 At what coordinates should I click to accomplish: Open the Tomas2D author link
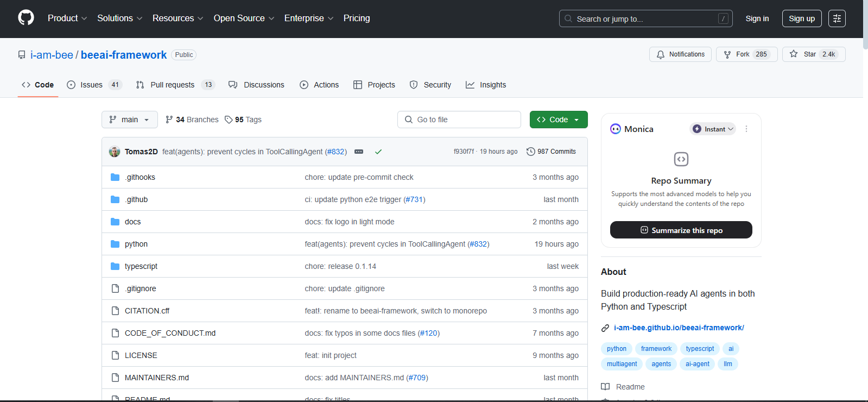click(x=141, y=152)
